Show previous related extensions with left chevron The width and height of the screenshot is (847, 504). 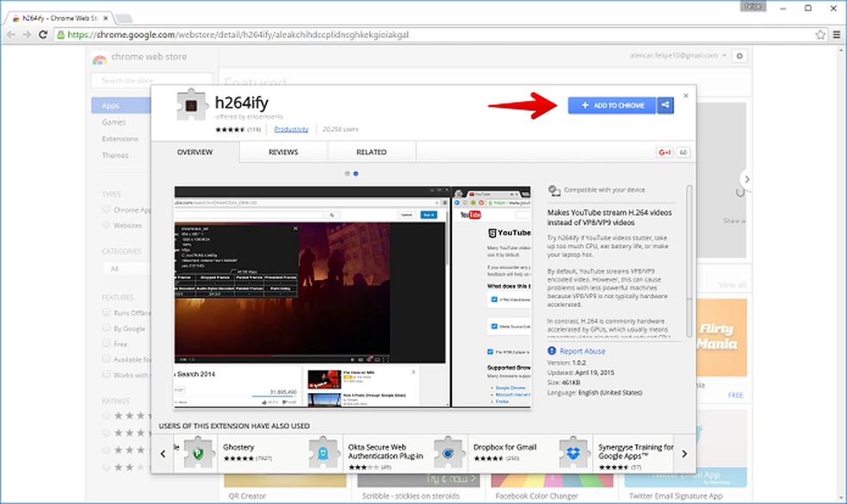tap(163, 454)
